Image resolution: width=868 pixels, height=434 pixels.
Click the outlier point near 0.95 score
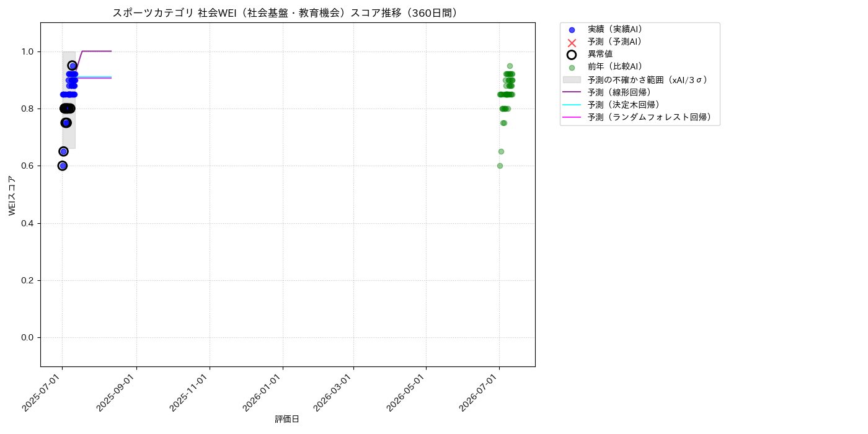point(72,66)
